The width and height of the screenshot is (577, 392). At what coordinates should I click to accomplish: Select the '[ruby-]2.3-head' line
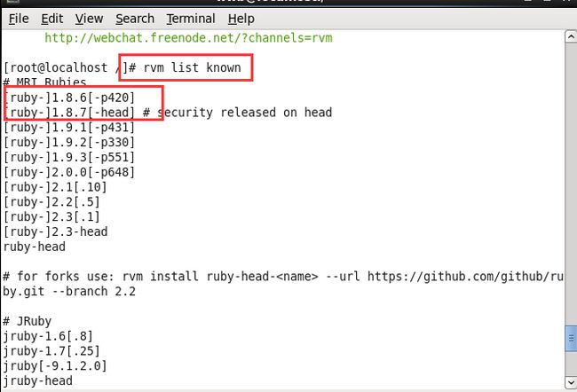(x=56, y=231)
